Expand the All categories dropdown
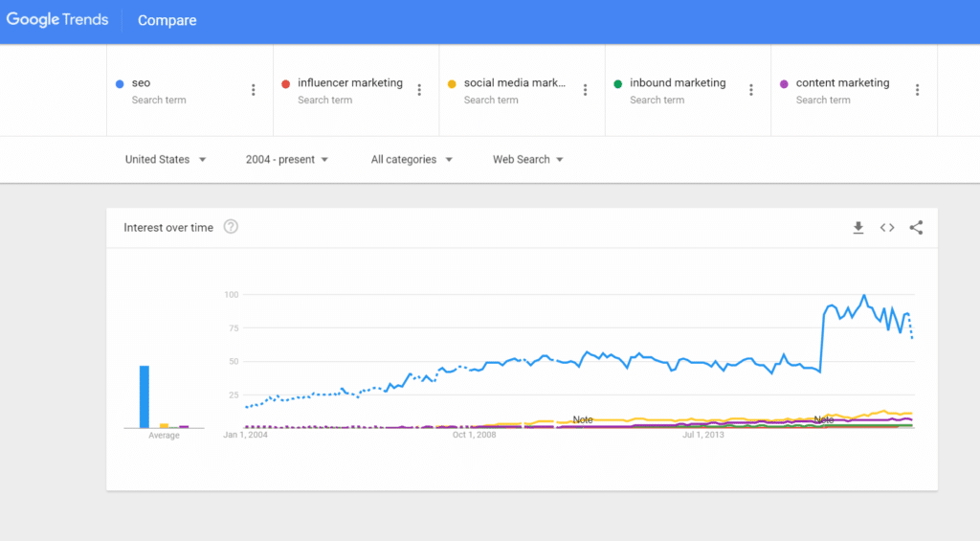 412,160
